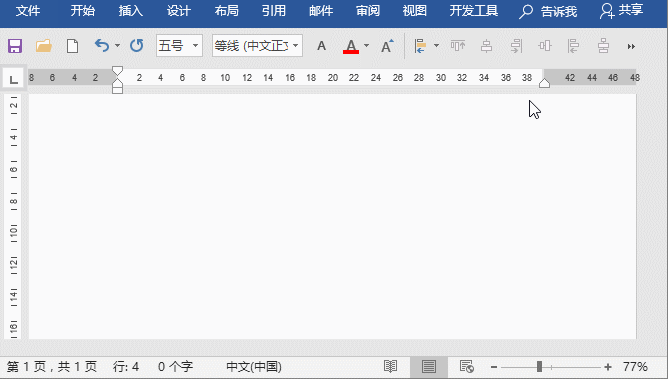Open a file with the folder icon
This screenshot has width=668, height=379.
[x=43, y=46]
